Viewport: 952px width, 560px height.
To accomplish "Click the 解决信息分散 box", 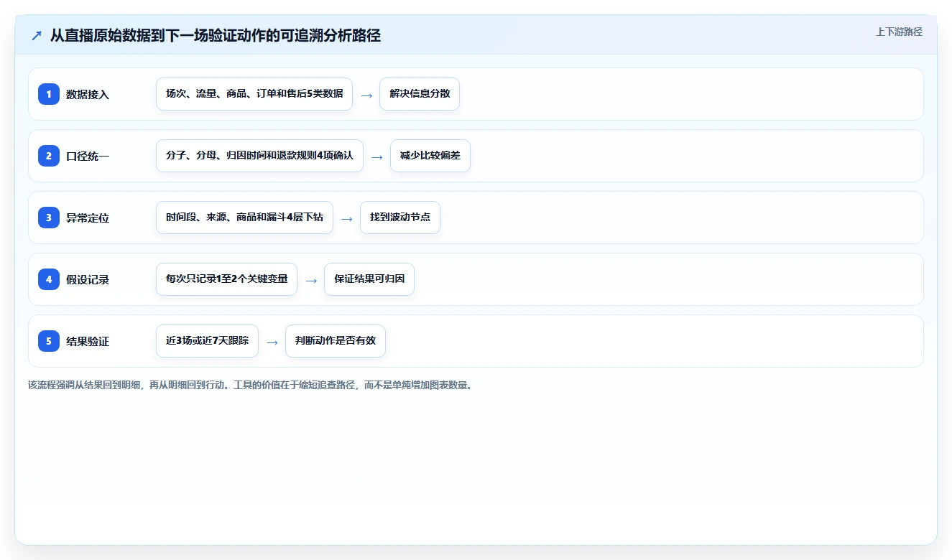I will [x=420, y=94].
